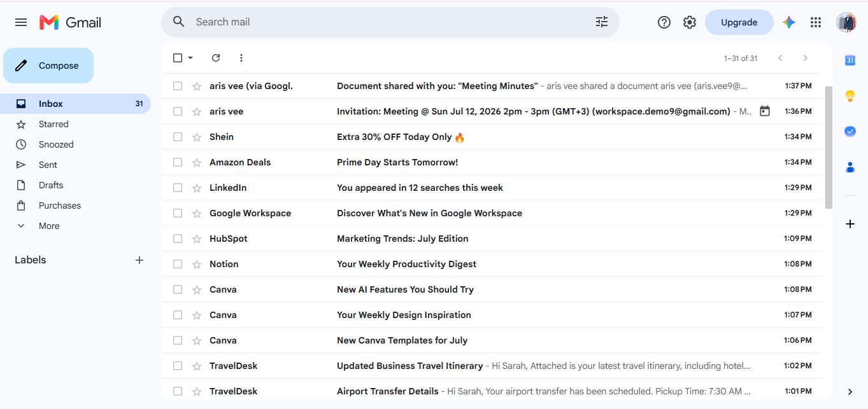Open Your Weekly Productivity Digest email
Viewport: 868px width, 409px height.
[x=492, y=264]
